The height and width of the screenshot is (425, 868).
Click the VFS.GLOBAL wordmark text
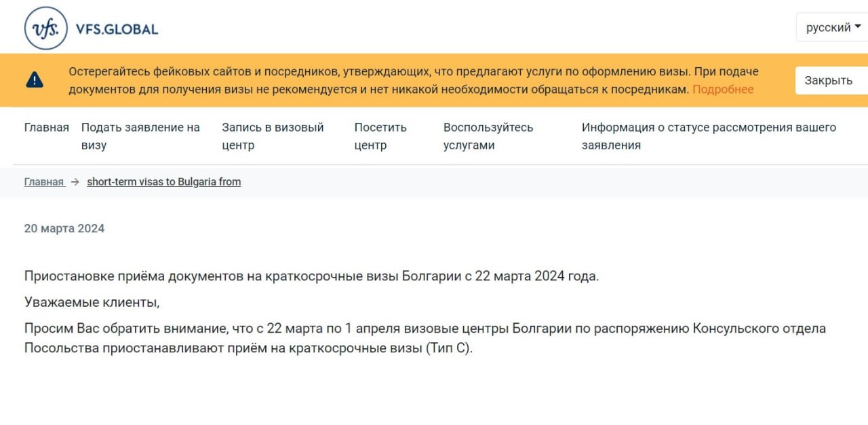(117, 29)
